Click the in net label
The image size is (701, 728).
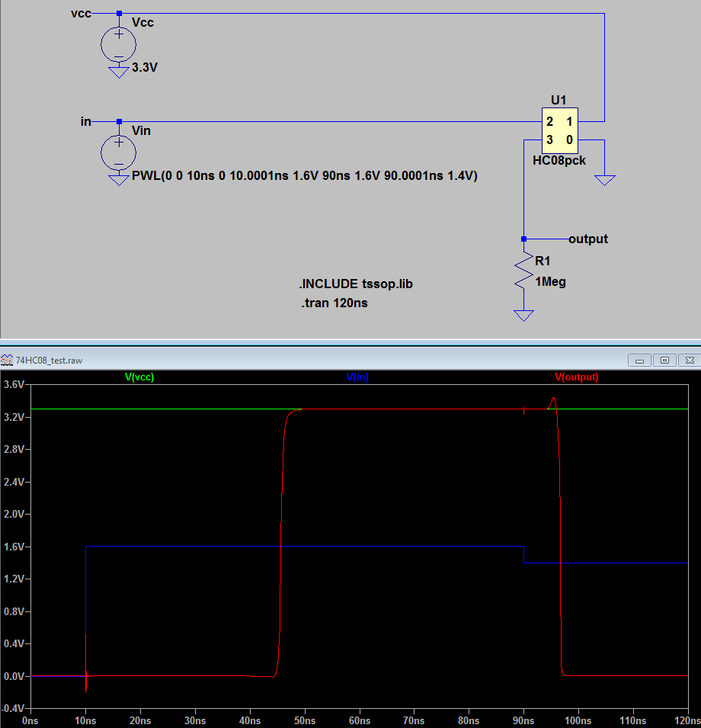pyautogui.click(x=86, y=122)
